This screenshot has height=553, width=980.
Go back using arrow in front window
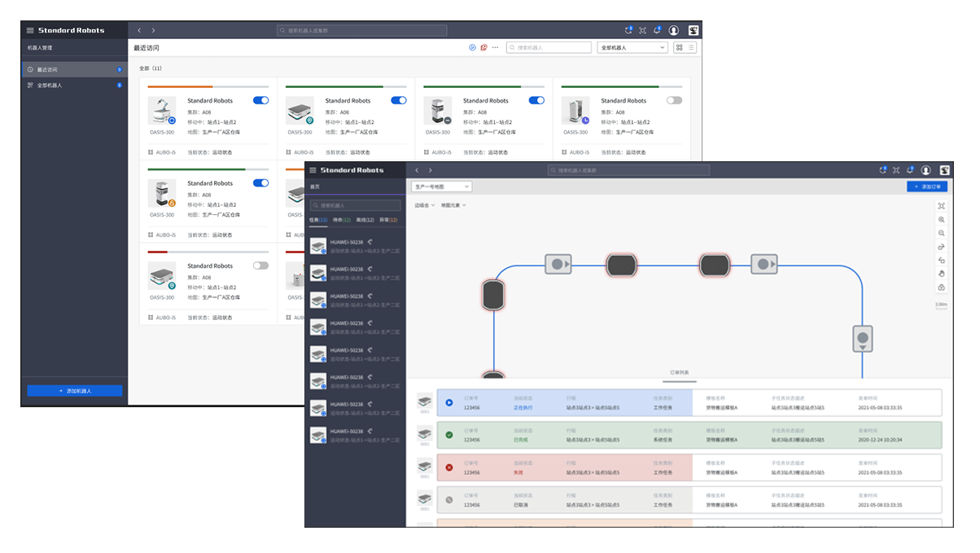(417, 170)
